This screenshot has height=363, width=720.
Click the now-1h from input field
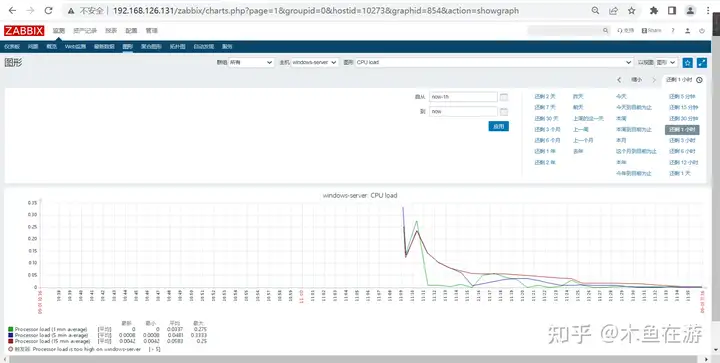point(463,97)
